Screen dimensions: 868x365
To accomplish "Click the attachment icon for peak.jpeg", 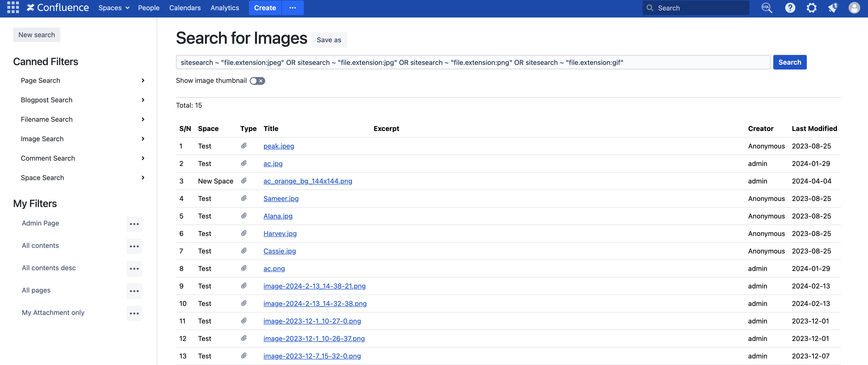I will click(x=244, y=146).
